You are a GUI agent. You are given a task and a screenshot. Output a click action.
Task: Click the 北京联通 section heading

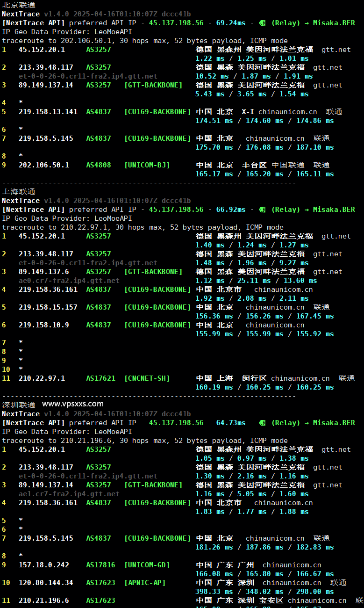click(x=19, y=5)
